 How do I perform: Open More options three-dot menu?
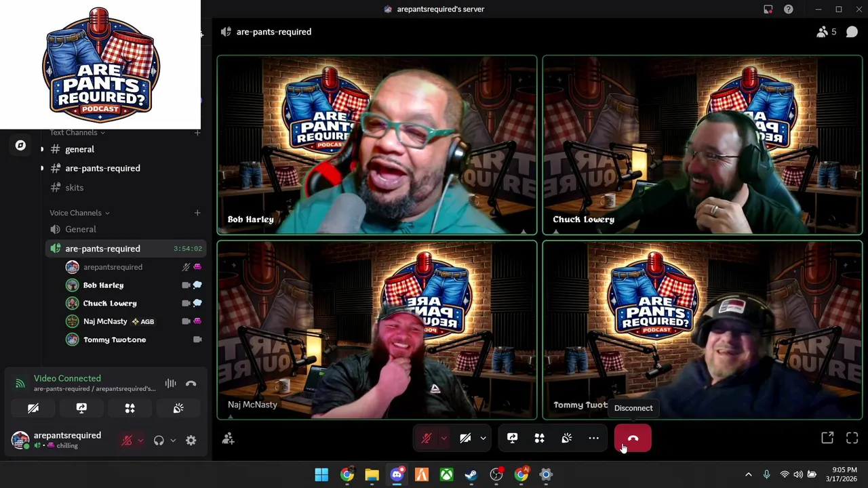(593, 438)
